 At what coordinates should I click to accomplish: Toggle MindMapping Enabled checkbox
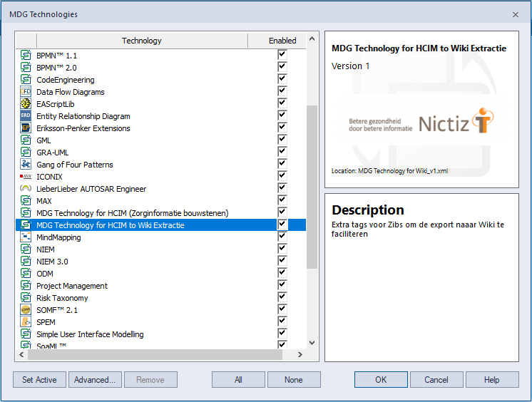click(282, 237)
